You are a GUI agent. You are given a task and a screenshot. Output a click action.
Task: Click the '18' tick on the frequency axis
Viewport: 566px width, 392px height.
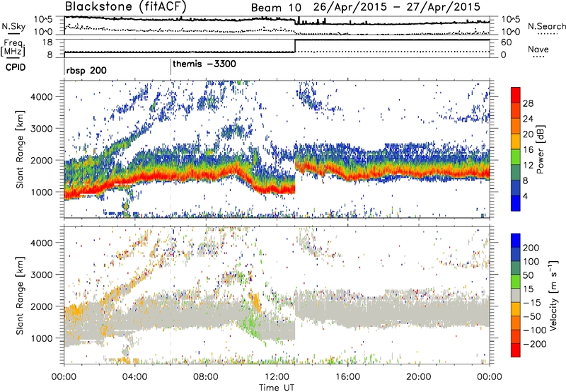47,42
